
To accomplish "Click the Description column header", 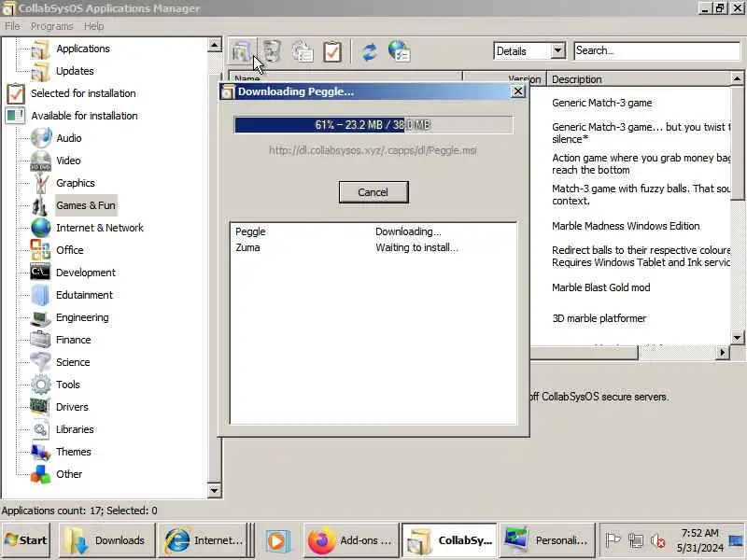I will click(639, 79).
